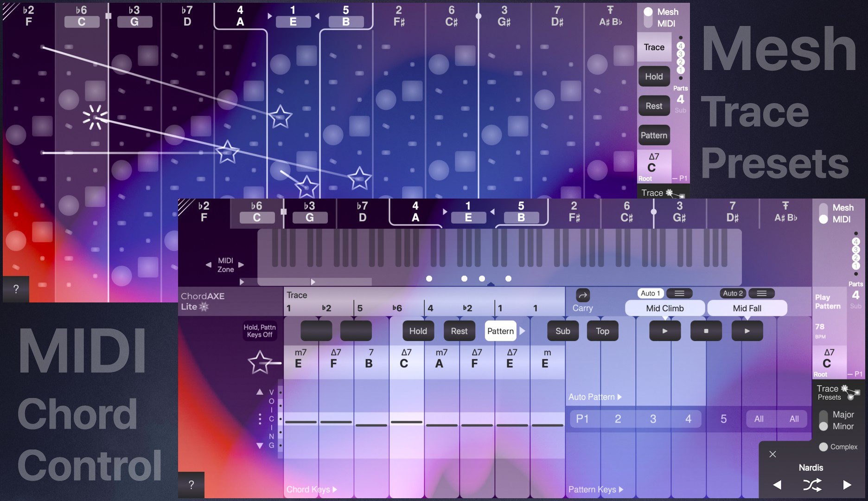The image size is (868, 501).
Task: Click the three dots beside Voicing
Action: [260, 418]
